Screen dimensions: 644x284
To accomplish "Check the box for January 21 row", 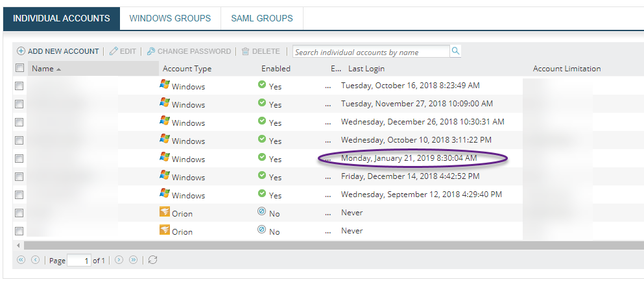I will coord(19,158).
